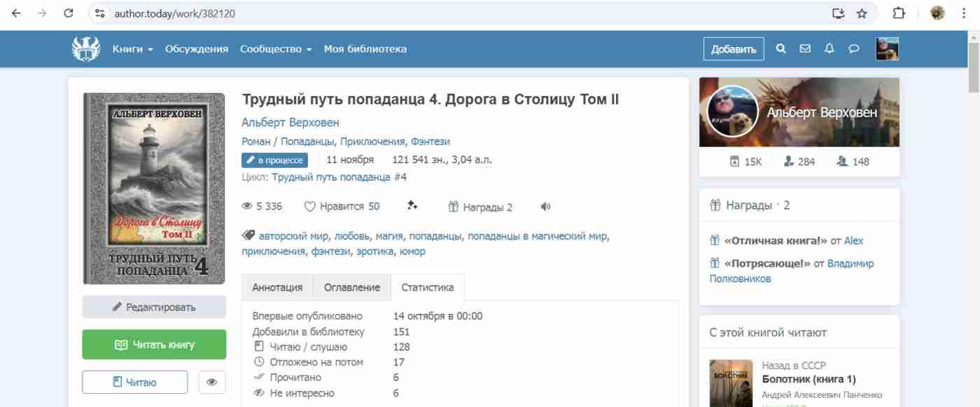Open site information icon in address bar
This screenshot has width=980, height=407.
tap(100, 13)
